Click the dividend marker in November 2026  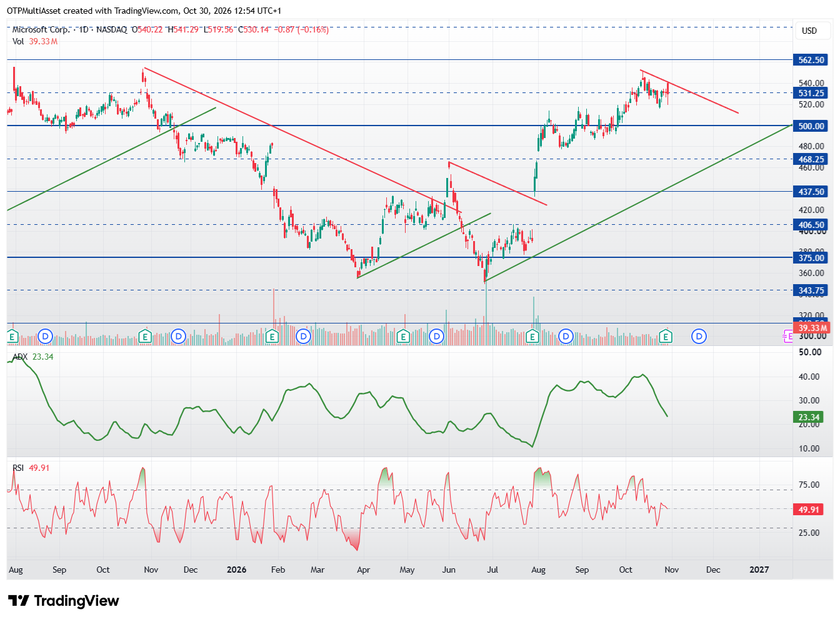pos(699,337)
